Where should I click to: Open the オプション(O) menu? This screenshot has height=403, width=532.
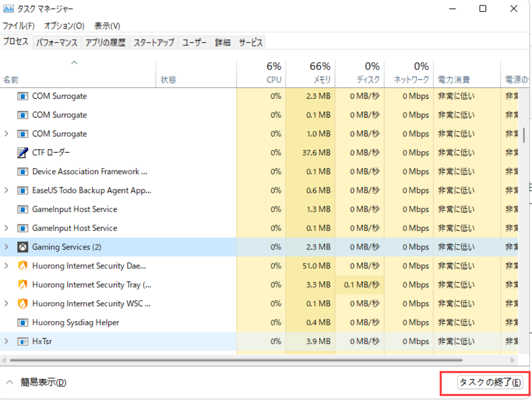point(64,26)
